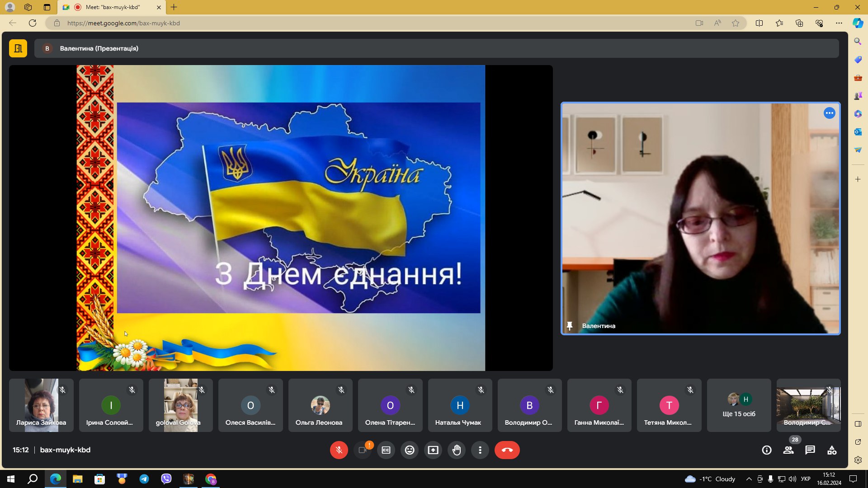Select the Валентина (Презентація) header bar

[x=436, y=48]
